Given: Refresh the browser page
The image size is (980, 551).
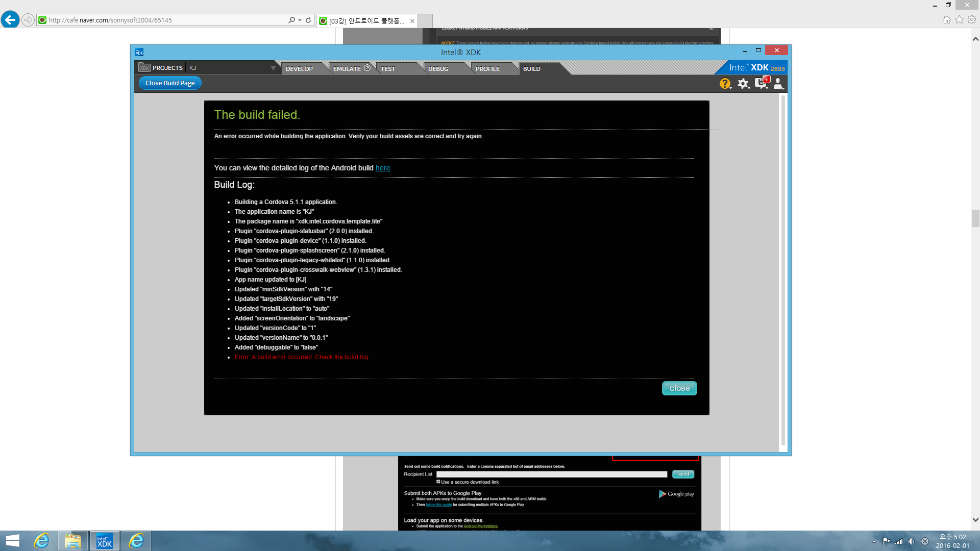Looking at the screenshot, I should (x=308, y=20).
